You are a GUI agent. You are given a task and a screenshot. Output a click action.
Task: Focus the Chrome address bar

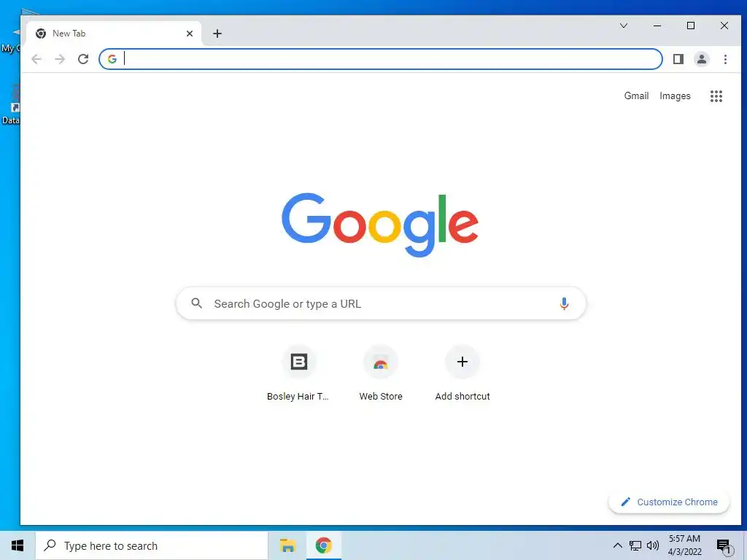[x=381, y=59]
